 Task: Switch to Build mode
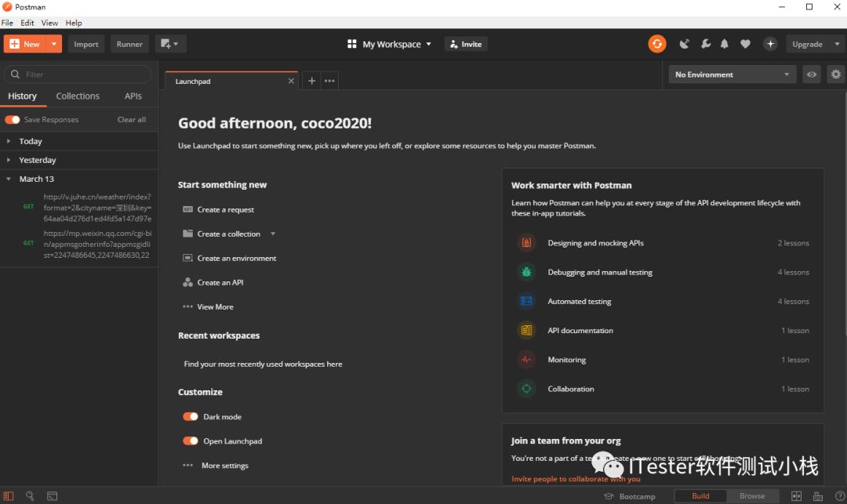click(x=700, y=496)
